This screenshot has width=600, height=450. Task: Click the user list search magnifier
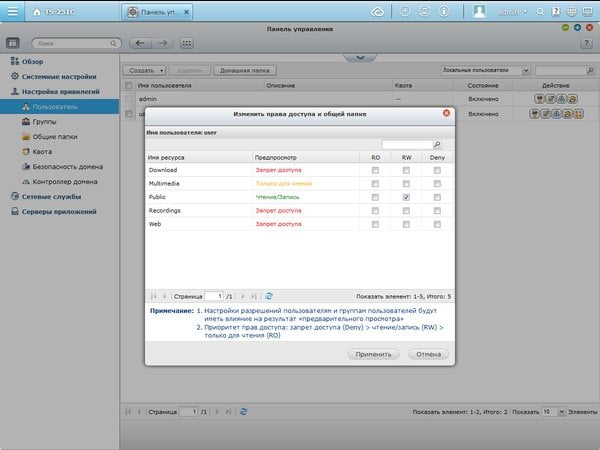tap(590, 70)
